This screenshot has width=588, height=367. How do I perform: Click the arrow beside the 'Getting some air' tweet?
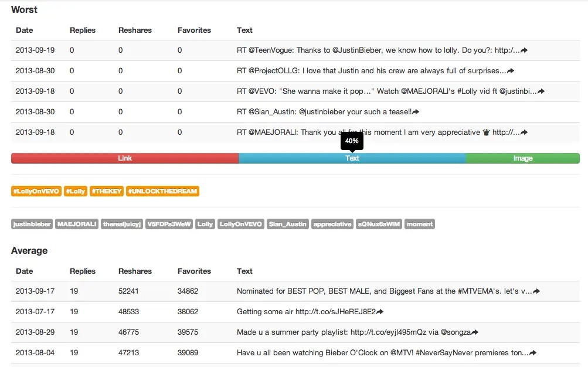[x=380, y=312]
